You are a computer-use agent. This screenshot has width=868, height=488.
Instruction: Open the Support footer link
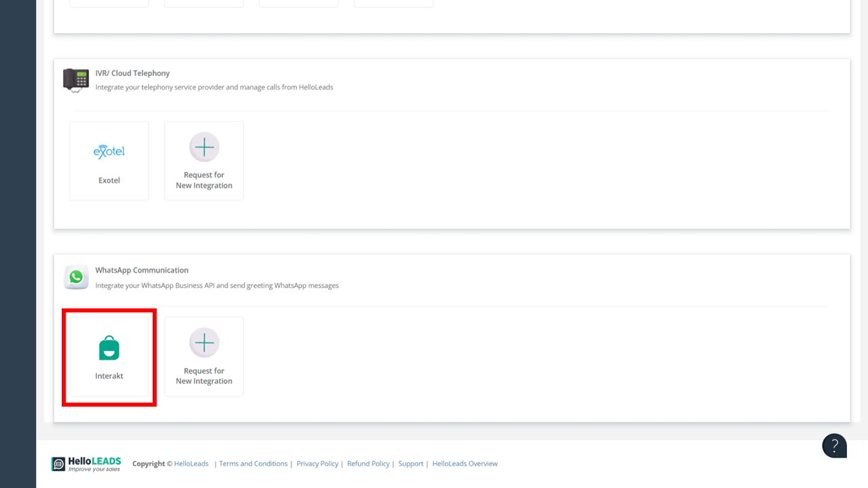(411, 464)
